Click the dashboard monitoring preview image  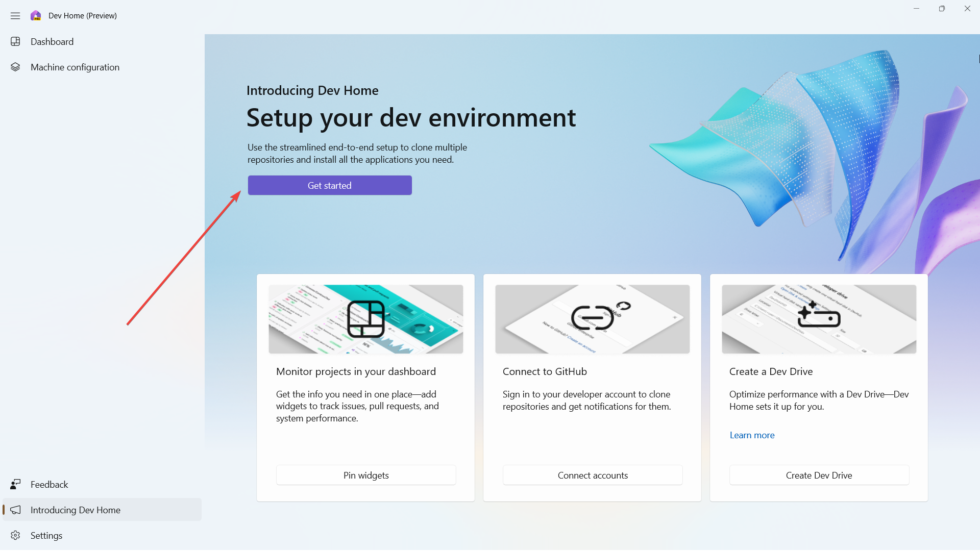(x=365, y=318)
